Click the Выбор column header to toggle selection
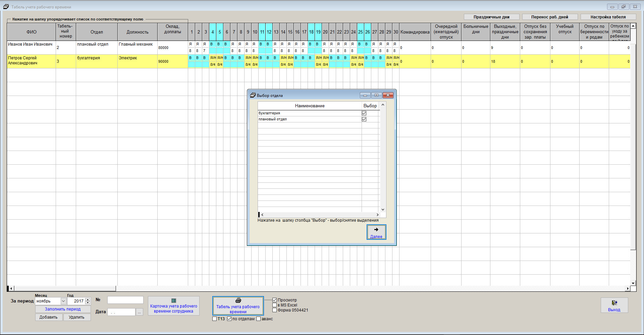 click(x=370, y=106)
